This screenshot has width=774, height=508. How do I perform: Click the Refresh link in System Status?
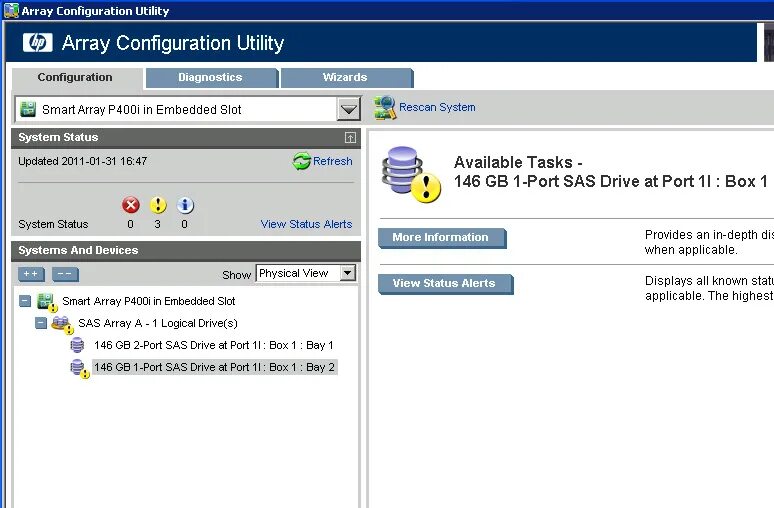pyautogui.click(x=332, y=161)
